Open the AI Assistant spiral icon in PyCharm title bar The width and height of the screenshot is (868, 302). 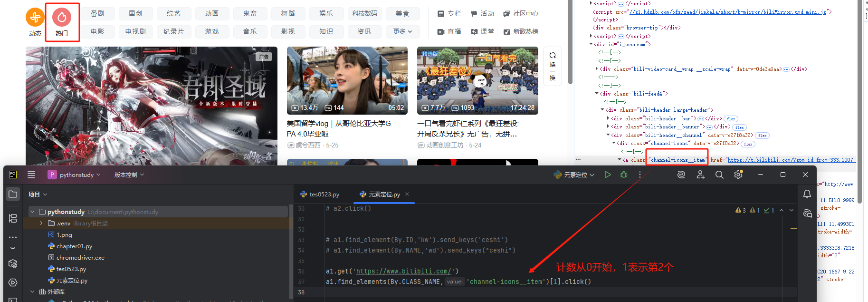point(681,175)
